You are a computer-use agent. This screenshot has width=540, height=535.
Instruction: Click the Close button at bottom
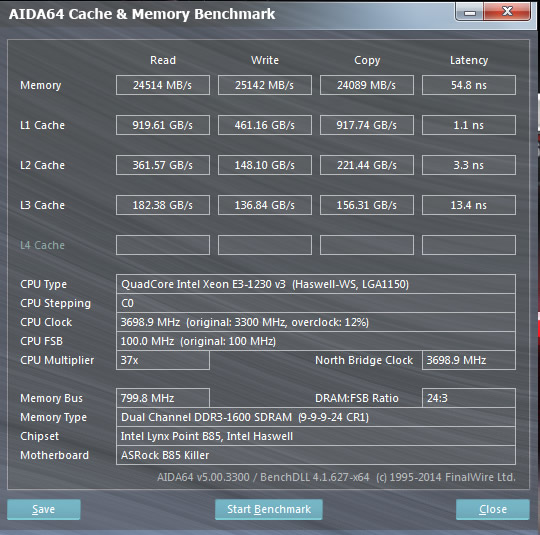(x=493, y=509)
